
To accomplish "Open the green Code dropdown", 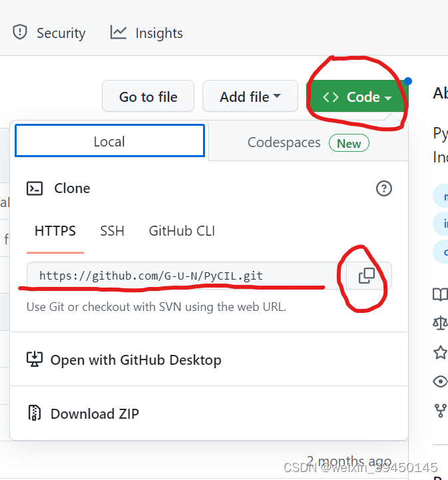I will pos(357,97).
